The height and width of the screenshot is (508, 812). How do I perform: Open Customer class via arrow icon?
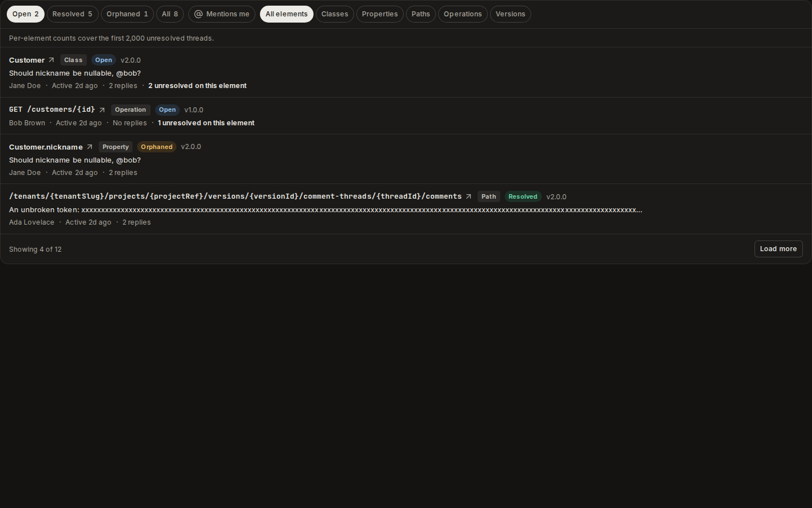tap(51, 60)
